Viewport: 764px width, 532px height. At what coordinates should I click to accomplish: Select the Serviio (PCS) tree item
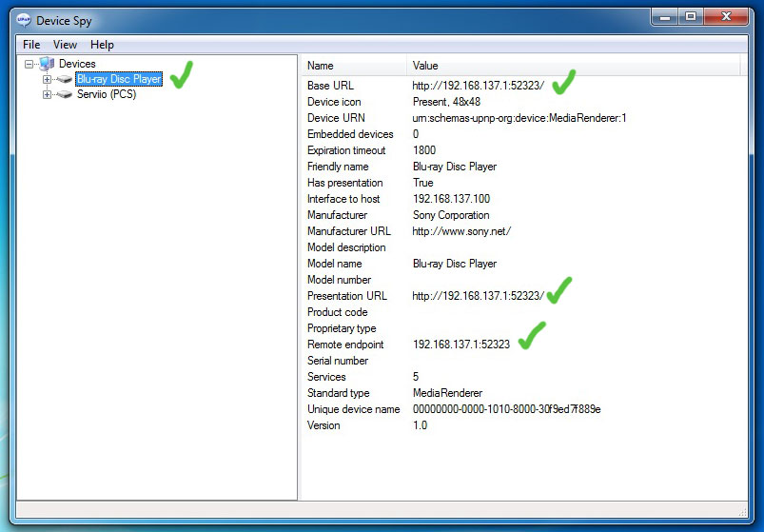(106, 95)
